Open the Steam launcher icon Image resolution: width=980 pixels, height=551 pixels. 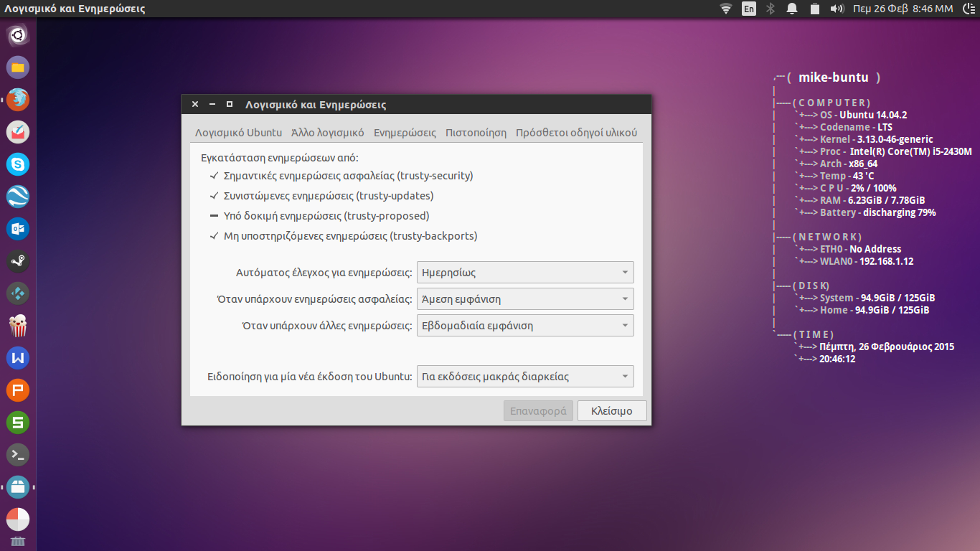[18, 261]
